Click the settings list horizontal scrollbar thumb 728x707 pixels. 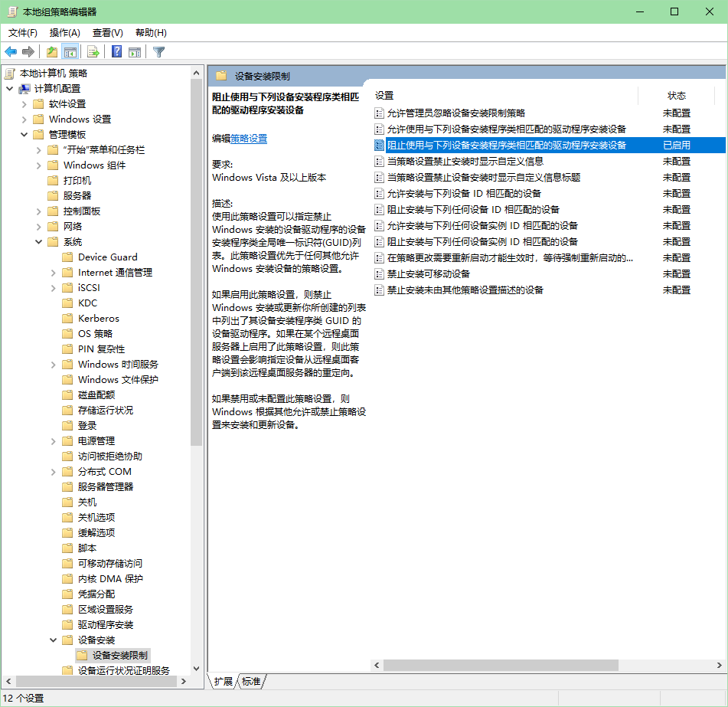click(501, 665)
